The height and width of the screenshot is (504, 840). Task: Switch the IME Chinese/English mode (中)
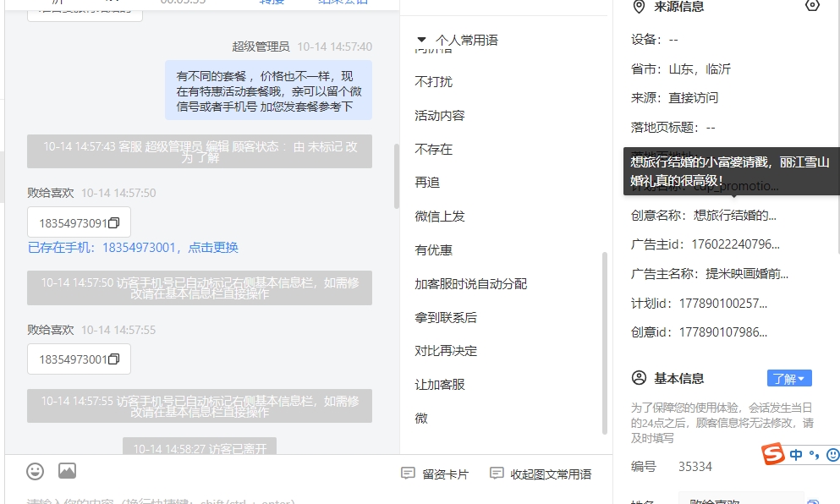[x=796, y=455]
